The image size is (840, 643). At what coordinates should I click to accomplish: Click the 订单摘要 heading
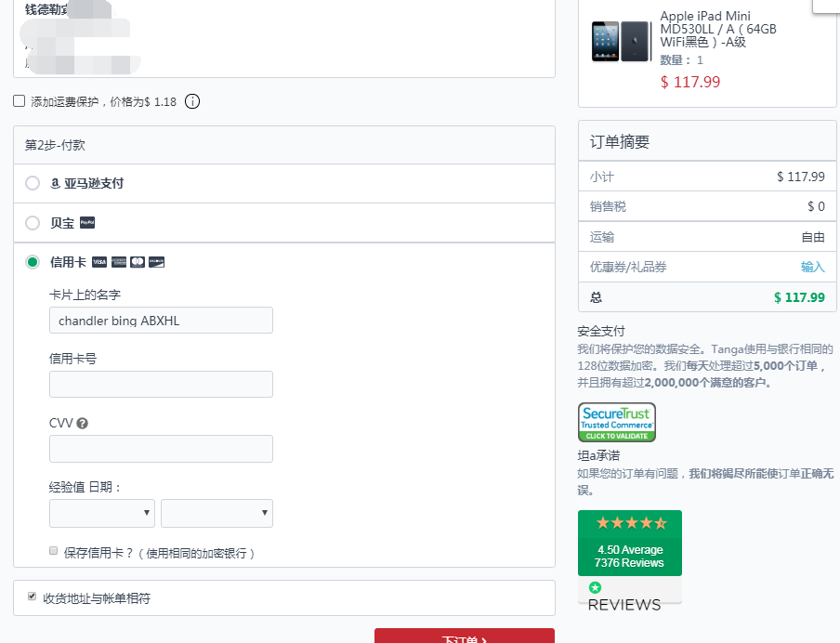(620, 142)
